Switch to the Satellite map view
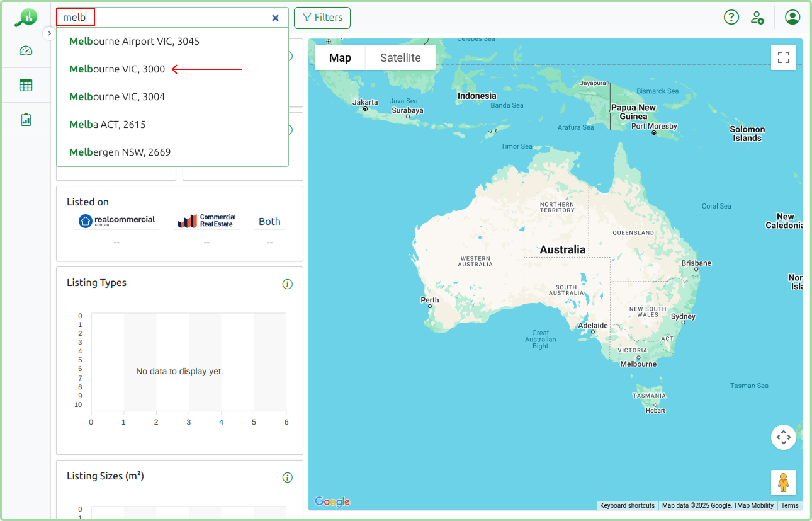 400,57
